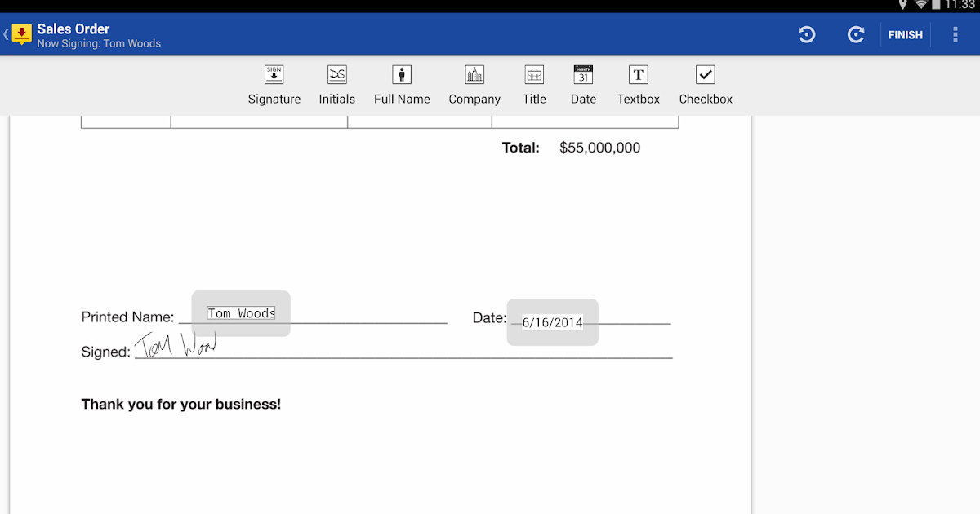Tap the 'Date:' label on document
This screenshot has height=514, width=980.
pos(489,318)
